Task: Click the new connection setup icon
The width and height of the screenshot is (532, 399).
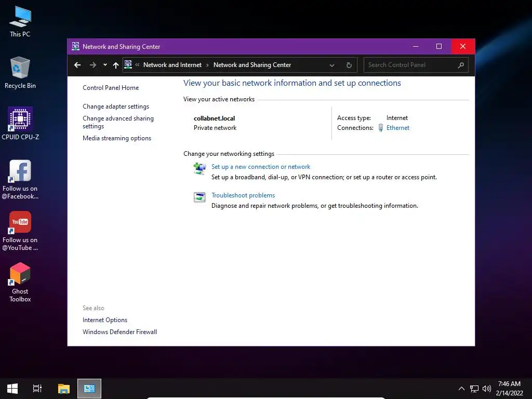Action: coord(199,168)
